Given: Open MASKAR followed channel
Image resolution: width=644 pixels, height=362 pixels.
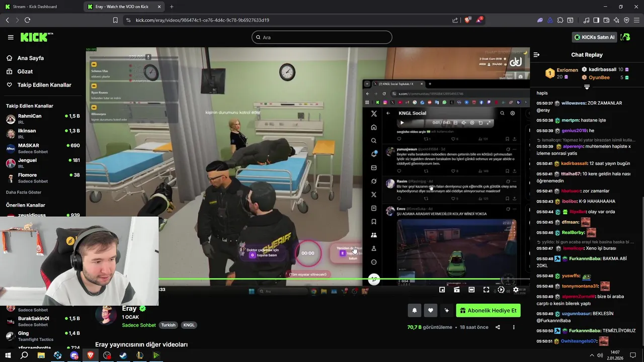Looking at the screenshot, I should pyautogui.click(x=43, y=148).
